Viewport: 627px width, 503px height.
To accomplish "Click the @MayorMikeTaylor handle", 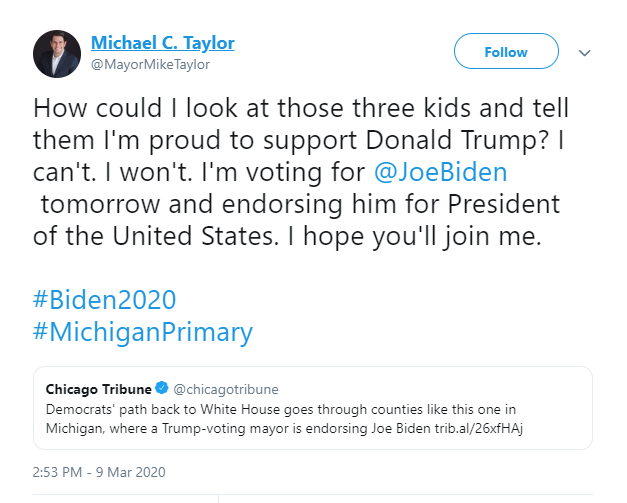I will pyautogui.click(x=150, y=65).
